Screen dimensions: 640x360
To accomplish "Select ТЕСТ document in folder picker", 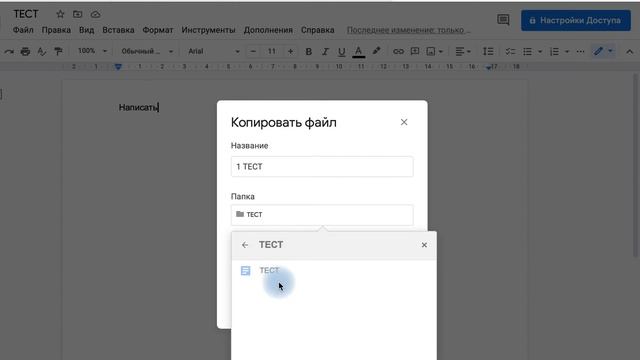I will [x=334, y=271].
